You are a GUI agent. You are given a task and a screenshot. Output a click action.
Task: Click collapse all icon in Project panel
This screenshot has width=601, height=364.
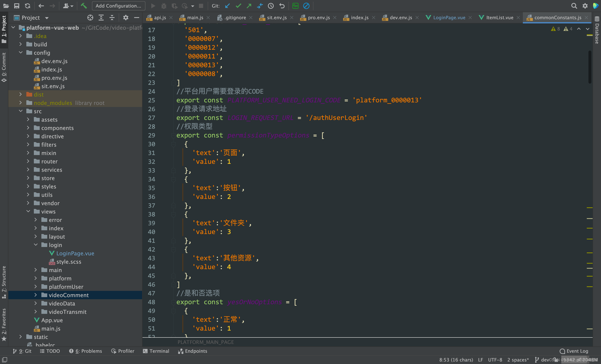tap(112, 18)
